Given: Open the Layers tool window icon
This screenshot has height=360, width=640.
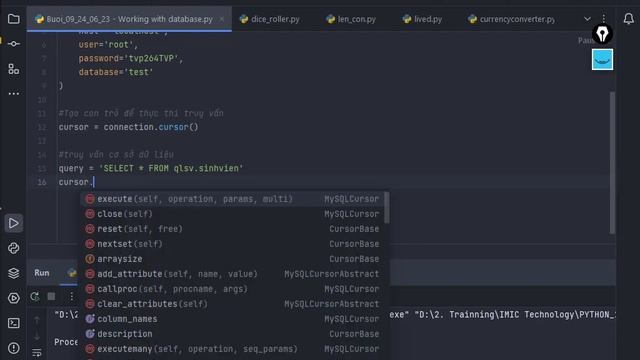Looking at the screenshot, I should point(13,273).
